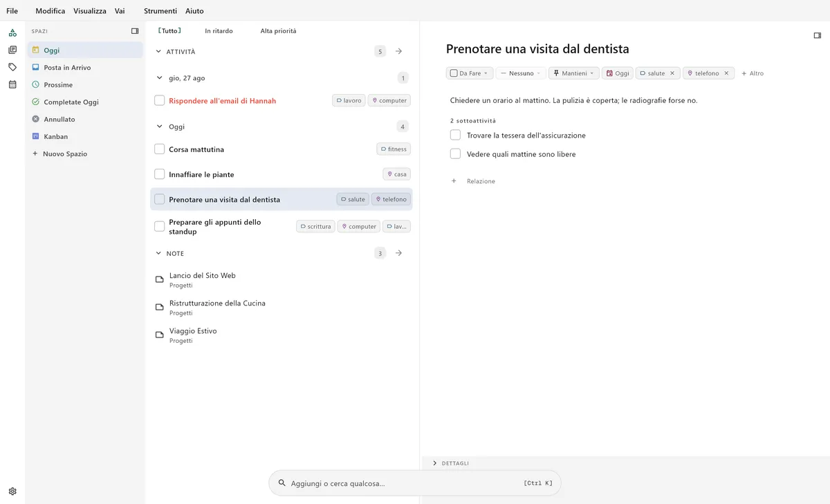
Task: Open the Mantieni pin dropdown
Action: coord(574,73)
